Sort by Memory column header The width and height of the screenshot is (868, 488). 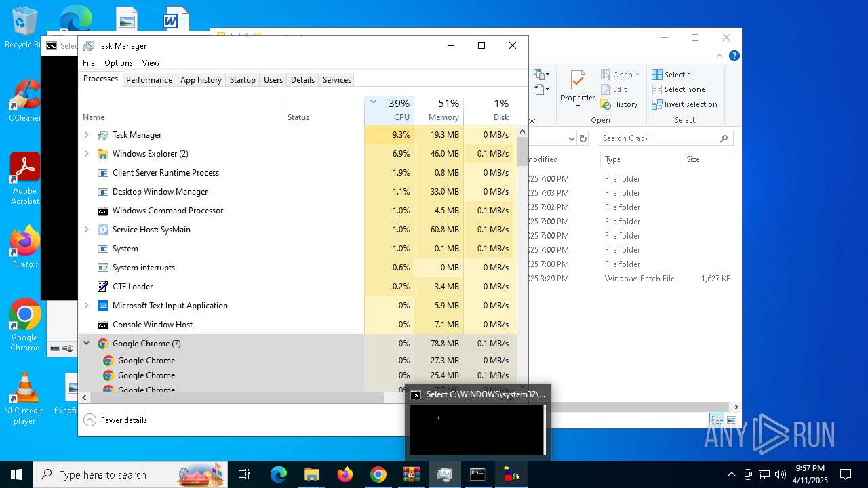438,110
